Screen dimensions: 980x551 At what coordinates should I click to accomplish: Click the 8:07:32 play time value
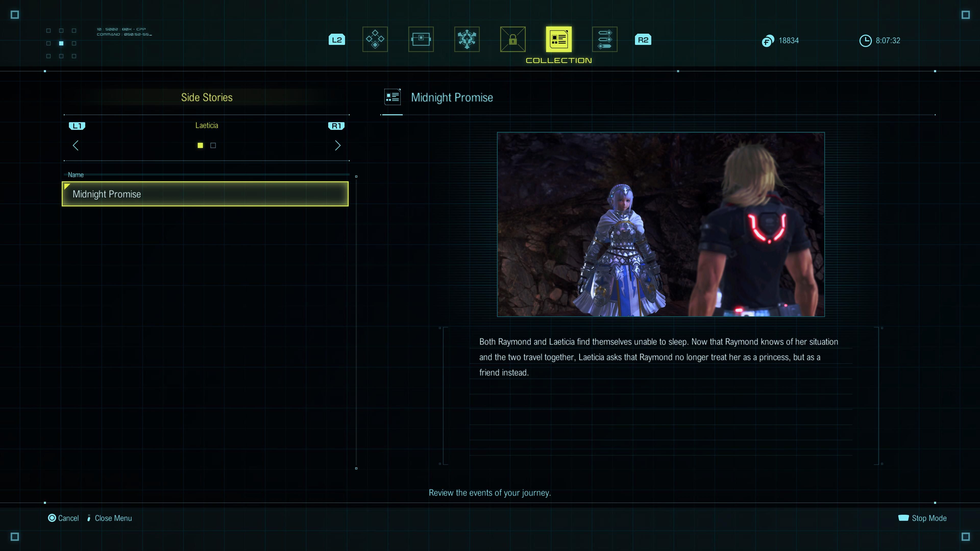tap(888, 41)
